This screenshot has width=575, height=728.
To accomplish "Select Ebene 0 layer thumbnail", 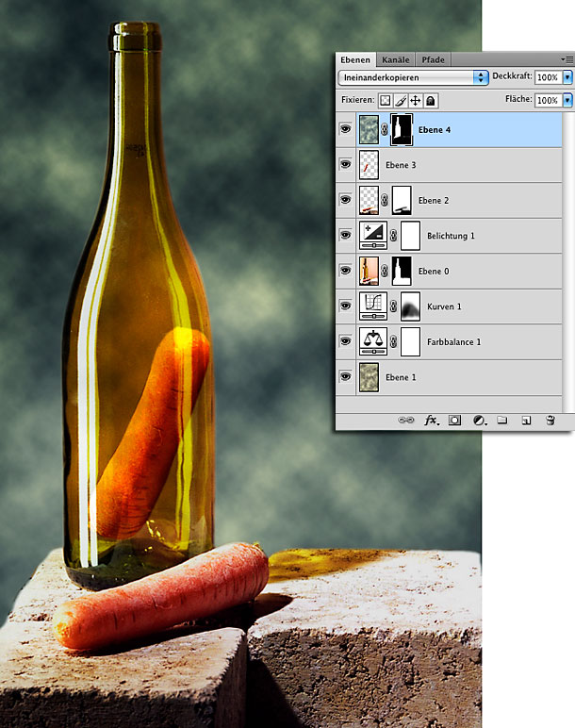I will coord(369,271).
